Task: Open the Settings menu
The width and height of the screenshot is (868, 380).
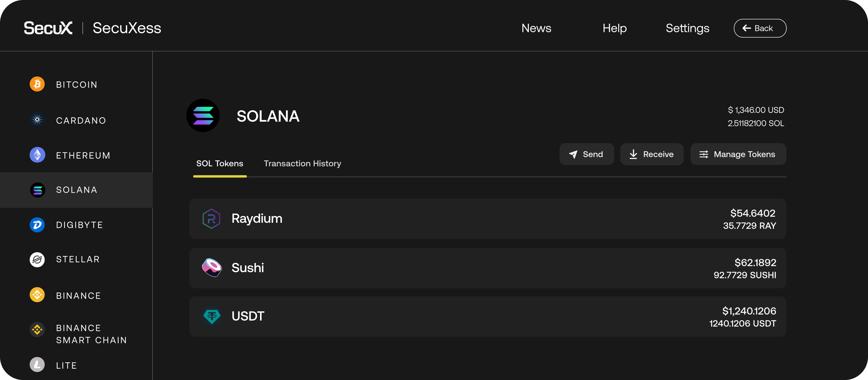Action: point(688,28)
